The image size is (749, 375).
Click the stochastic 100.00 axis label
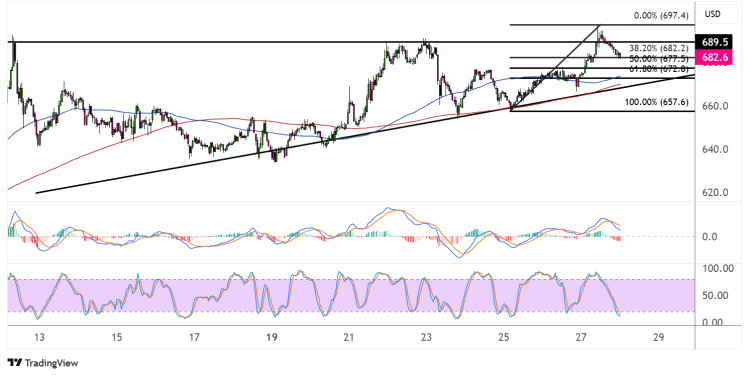pos(718,269)
